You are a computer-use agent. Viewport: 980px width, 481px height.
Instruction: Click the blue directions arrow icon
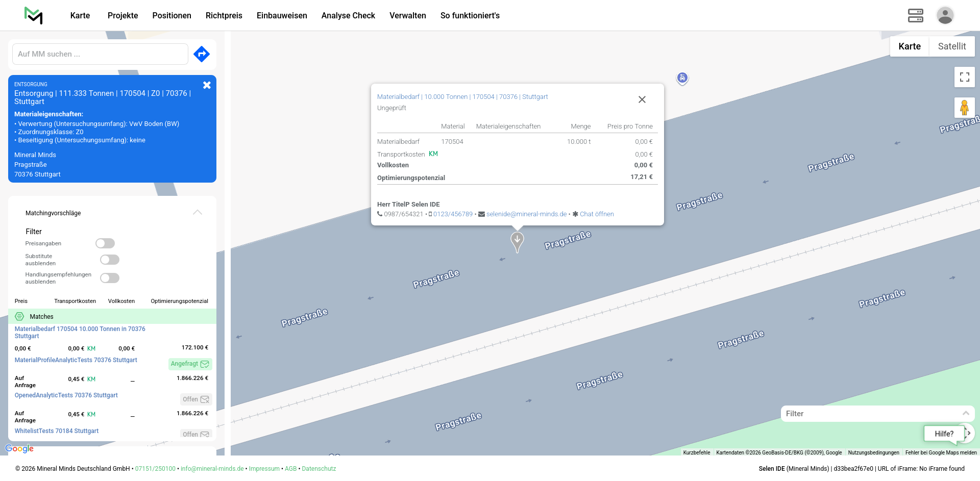click(x=202, y=54)
